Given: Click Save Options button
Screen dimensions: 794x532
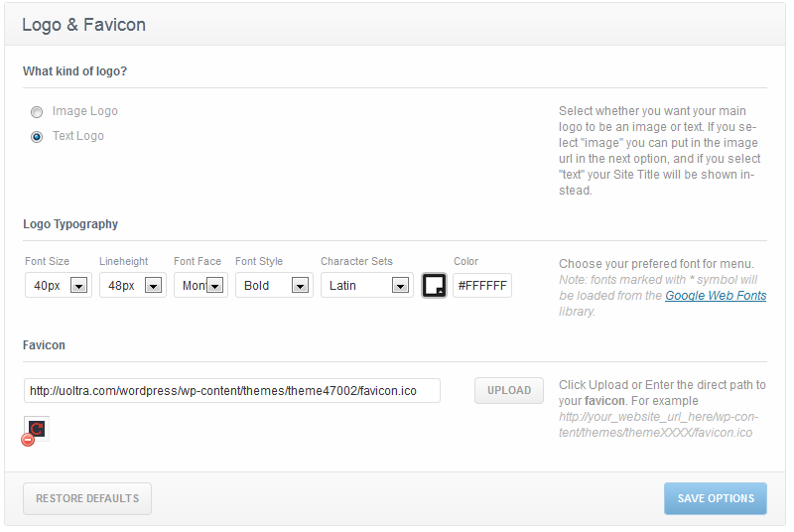Looking at the screenshot, I should [x=715, y=498].
